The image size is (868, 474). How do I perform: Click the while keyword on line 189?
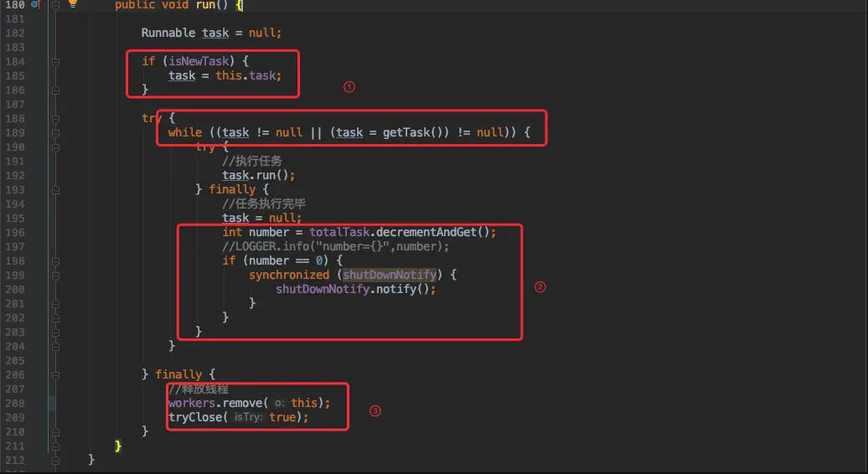pos(185,132)
